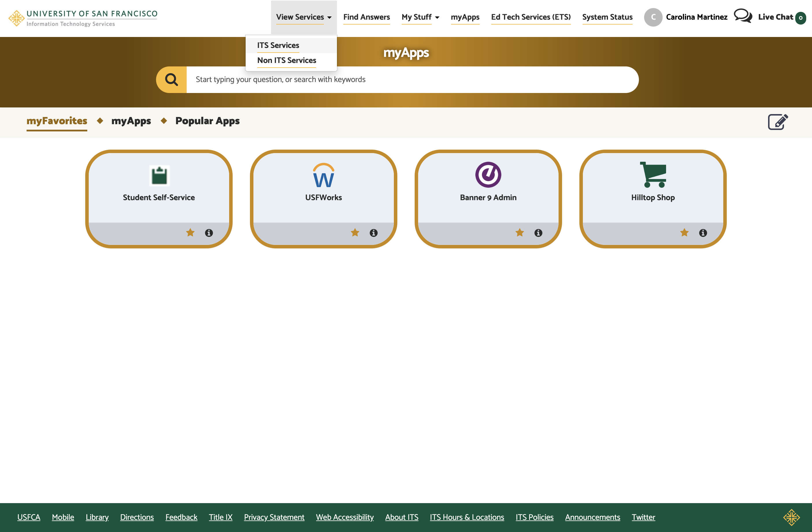Open the Announcements footer link

592,517
